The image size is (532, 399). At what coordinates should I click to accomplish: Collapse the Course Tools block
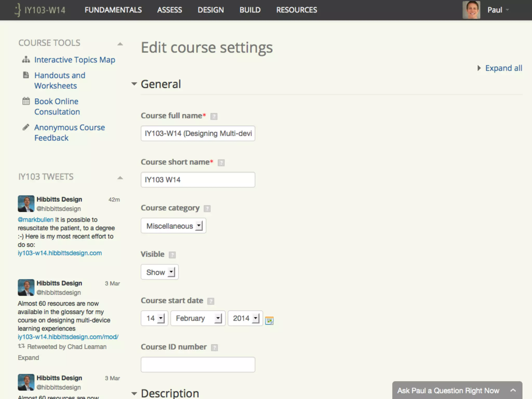coord(120,44)
